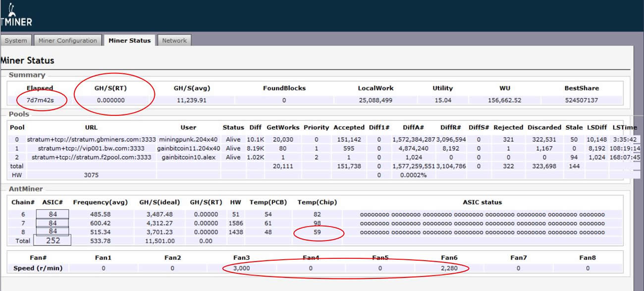Click the total ASIC count 252
The image size is (644, 291).
pos(52,241)
